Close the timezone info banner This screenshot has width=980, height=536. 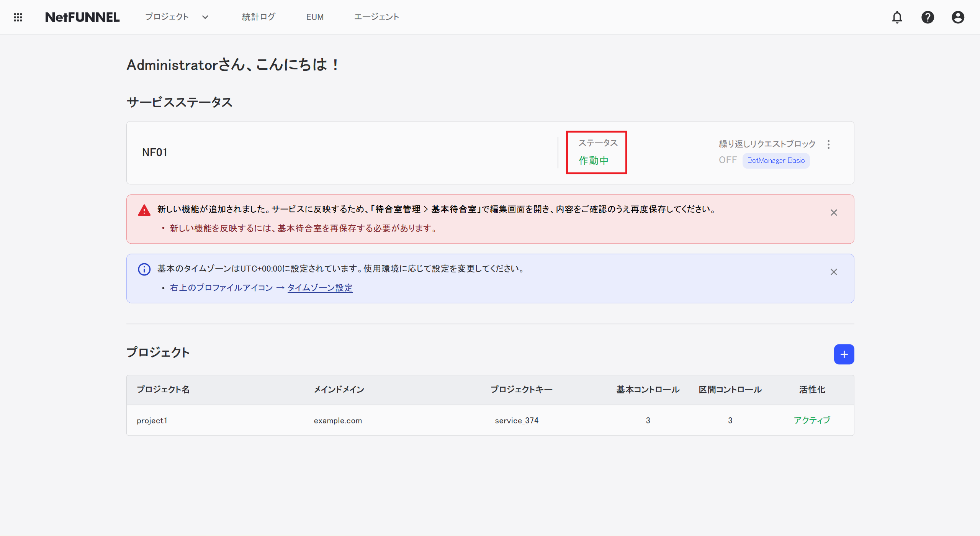coord(833,272)
